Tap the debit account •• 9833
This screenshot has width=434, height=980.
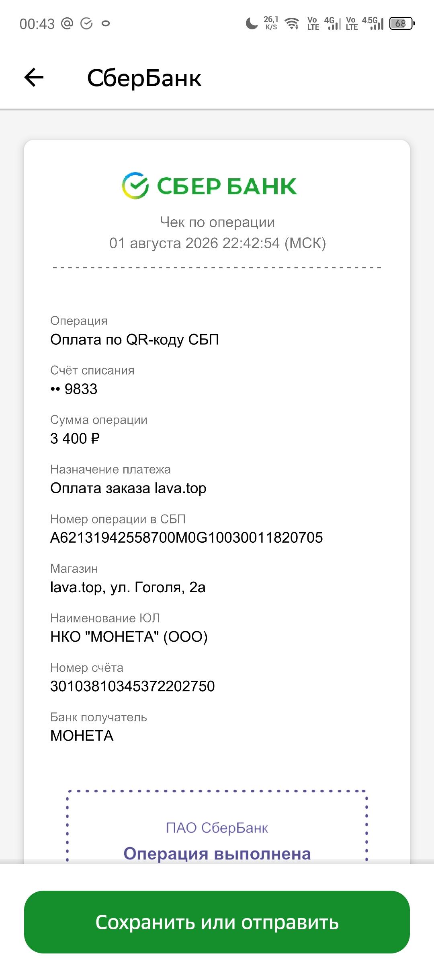click(x=74, y=389)
